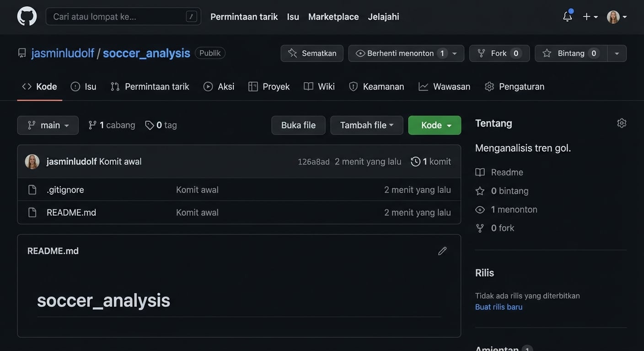The width and height of the screenshot is (644, 351).
Task: Go to Marketplace
Action: coord(333,16)
